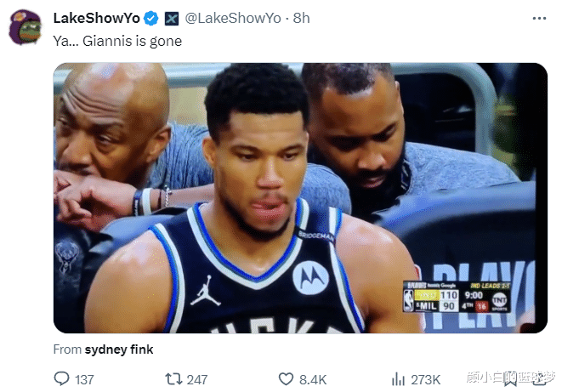The height and width of the screenshot is (392, 562).
Task: Click the repost arrows icon
Action: 173,379
